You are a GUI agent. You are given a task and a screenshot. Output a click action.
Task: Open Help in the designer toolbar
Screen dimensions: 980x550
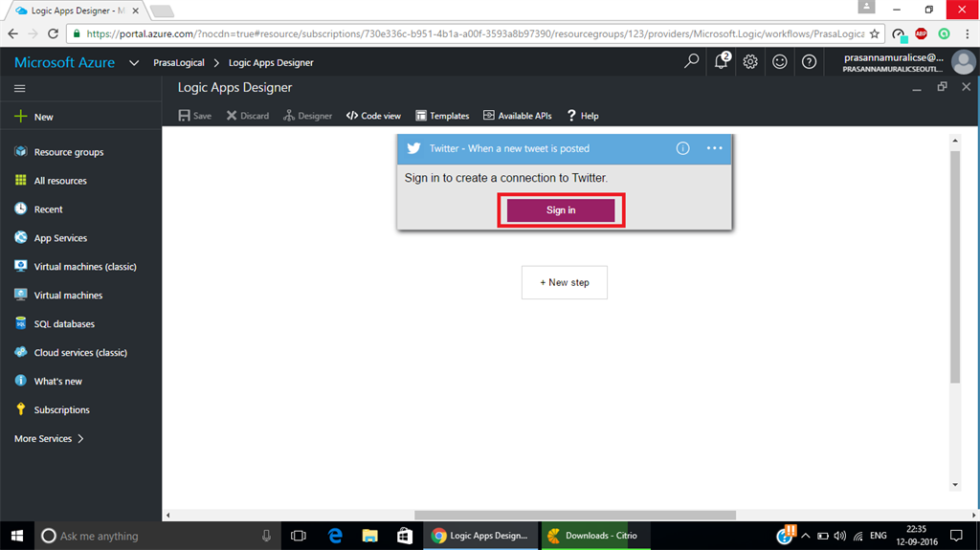click(583, 116)
